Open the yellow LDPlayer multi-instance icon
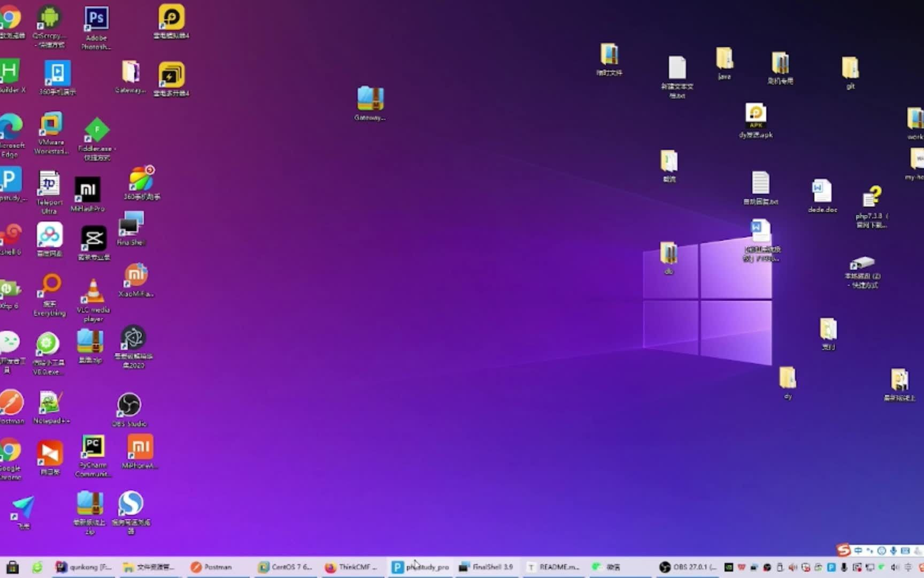 click(171, 79)
